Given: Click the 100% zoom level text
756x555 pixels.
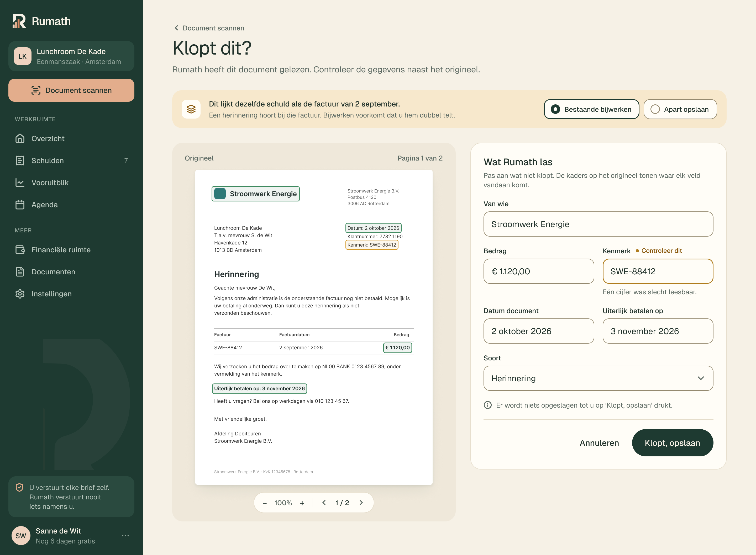Looking at the screenshot, I should coord(283,503).
